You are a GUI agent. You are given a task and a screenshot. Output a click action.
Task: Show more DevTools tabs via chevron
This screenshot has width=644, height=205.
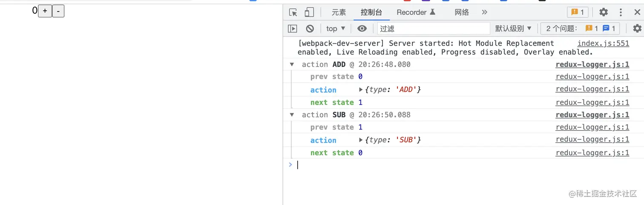coord(484,12)
